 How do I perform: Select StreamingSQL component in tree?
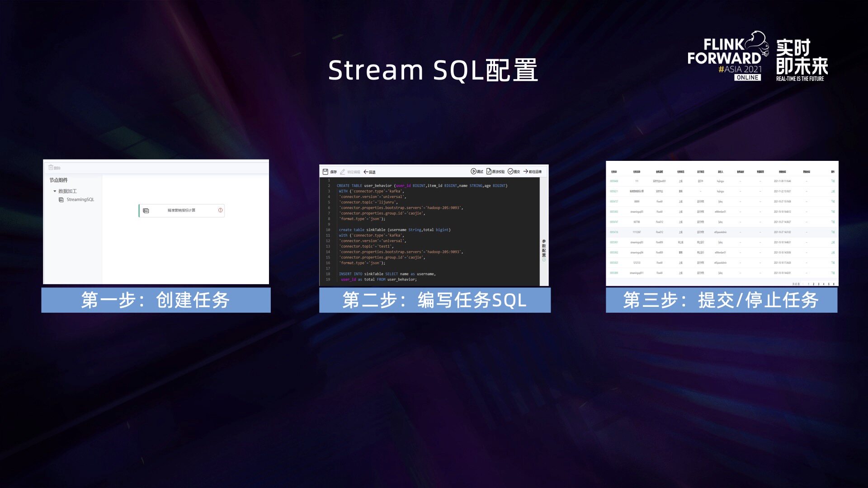(80, 199)
